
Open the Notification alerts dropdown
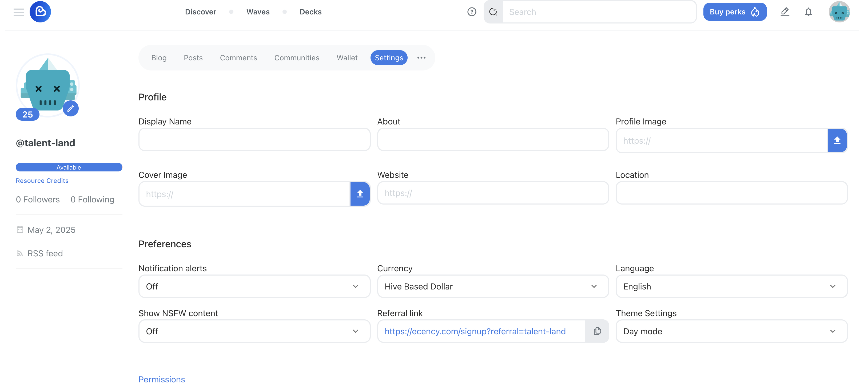[254, 286]
